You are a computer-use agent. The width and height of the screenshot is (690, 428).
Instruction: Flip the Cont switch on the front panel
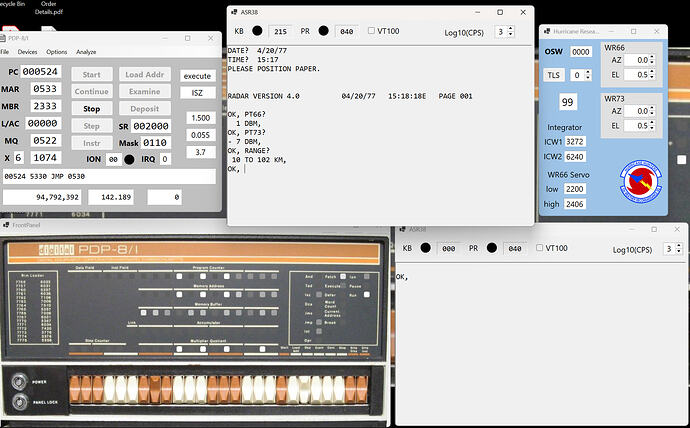(x=328, y=389)
